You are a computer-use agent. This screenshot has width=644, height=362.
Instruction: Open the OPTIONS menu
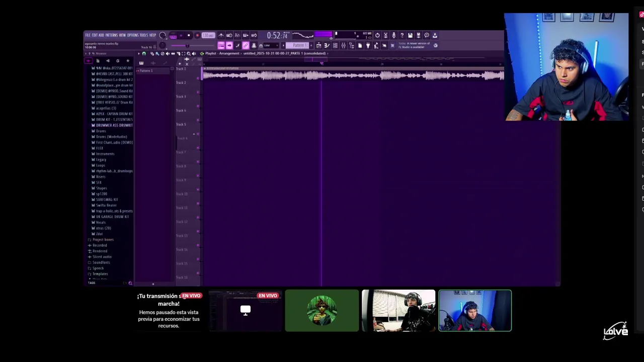tap(133, 35)
